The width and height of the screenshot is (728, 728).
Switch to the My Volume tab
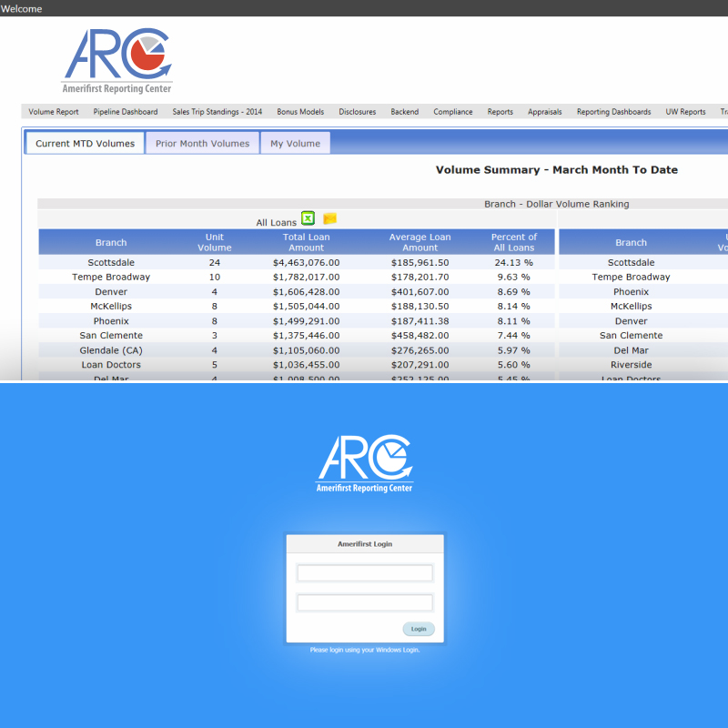[x=295, y=143]
